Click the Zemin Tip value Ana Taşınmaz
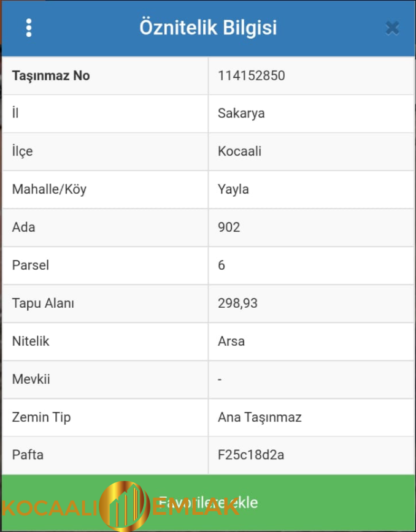Screen dimensions: 416x532 click(x=259, y=417)
